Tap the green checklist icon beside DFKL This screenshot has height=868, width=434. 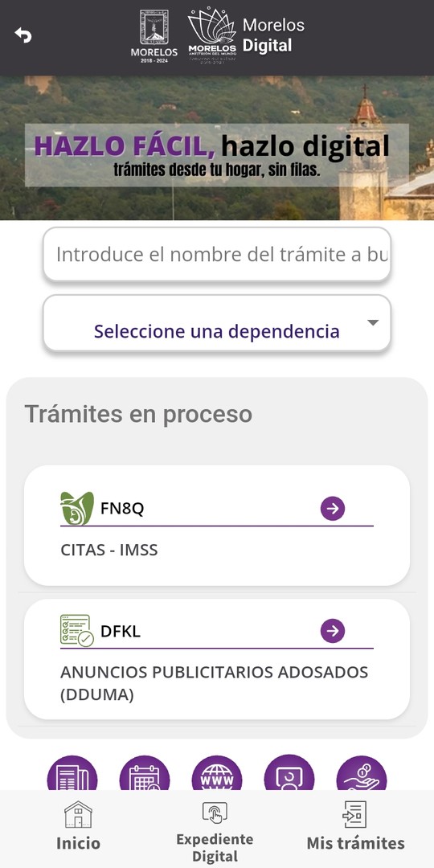(77, 630)
